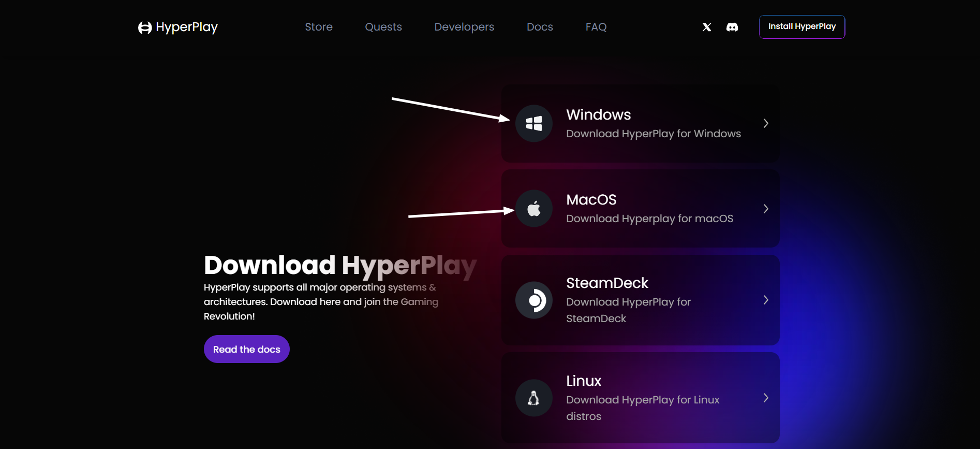Click the Read the docs button
Viewport: 980px width, 449px height.
[247, 349]
